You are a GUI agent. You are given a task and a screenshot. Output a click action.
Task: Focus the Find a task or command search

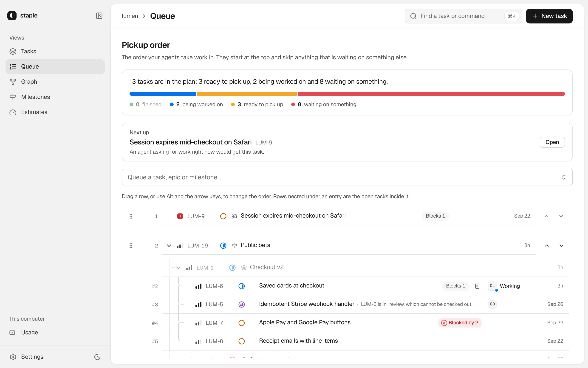tap(463, 16)
